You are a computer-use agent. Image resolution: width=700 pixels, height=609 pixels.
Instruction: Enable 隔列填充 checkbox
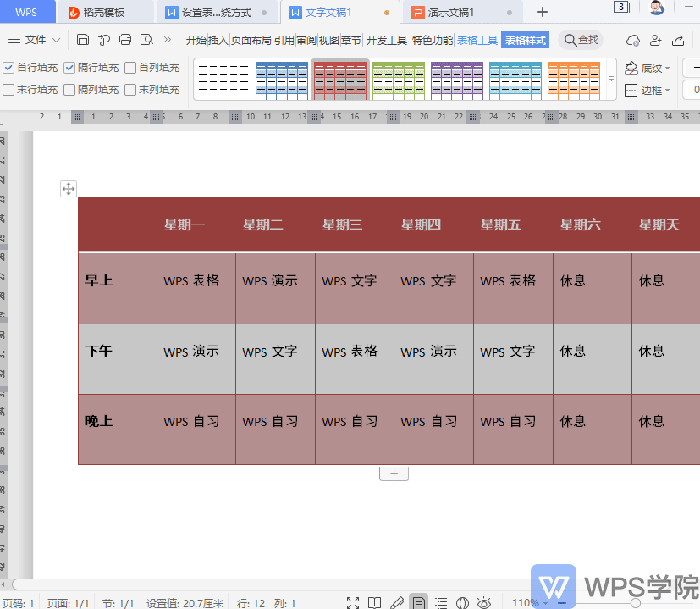point(69,90)
